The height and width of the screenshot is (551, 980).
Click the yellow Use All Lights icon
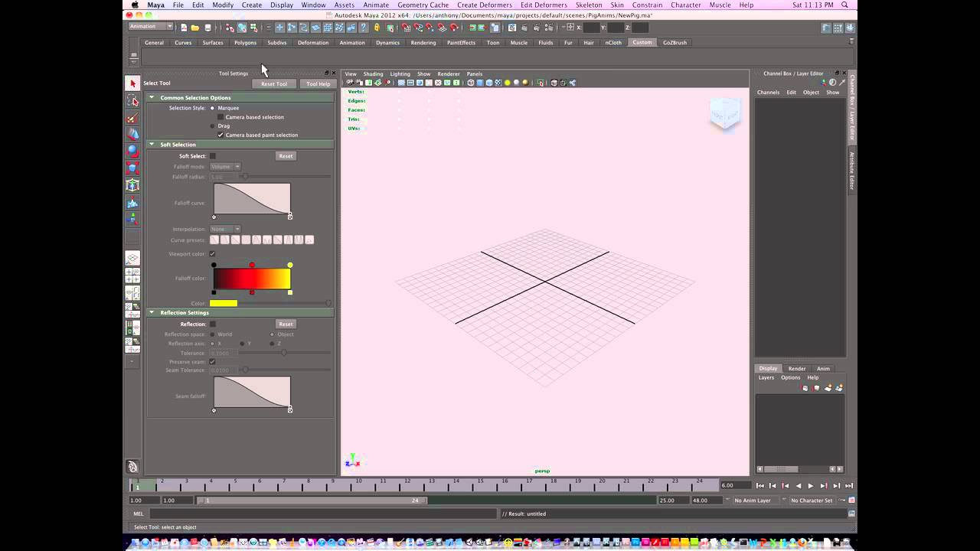pos(507,83)
